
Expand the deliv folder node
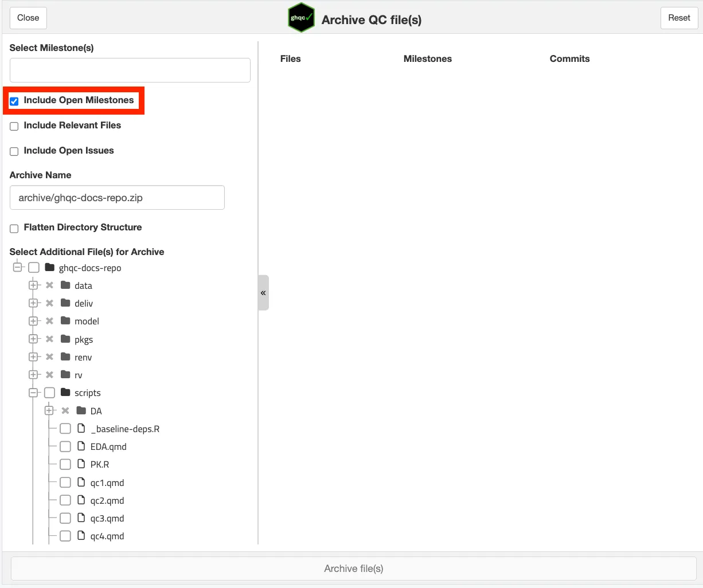pos(33,303)
